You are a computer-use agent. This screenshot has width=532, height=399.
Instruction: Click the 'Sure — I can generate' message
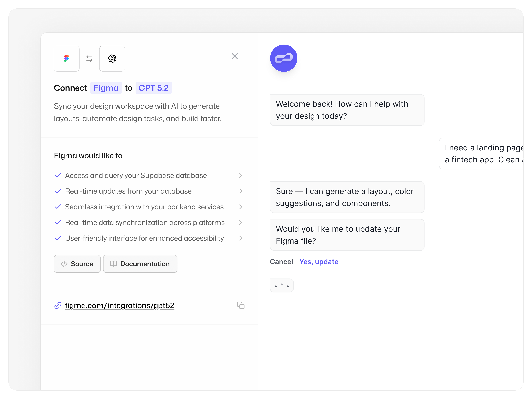347,197
